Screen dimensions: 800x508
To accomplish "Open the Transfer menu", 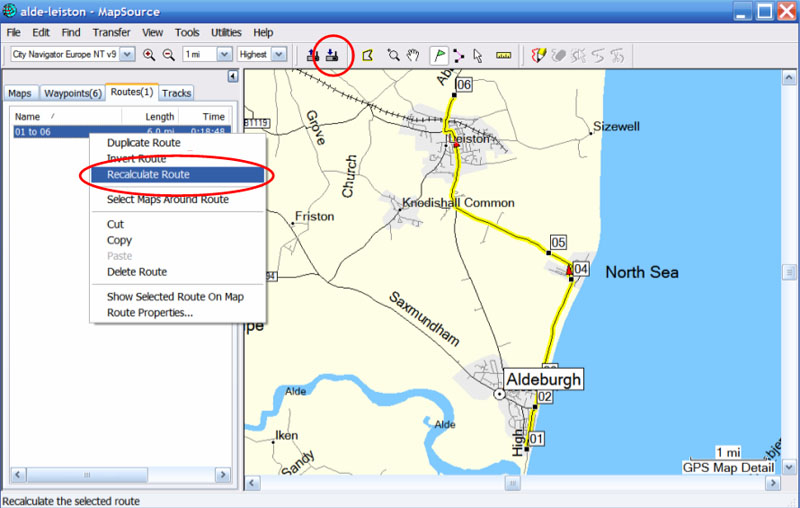I will tap(111, 33).
